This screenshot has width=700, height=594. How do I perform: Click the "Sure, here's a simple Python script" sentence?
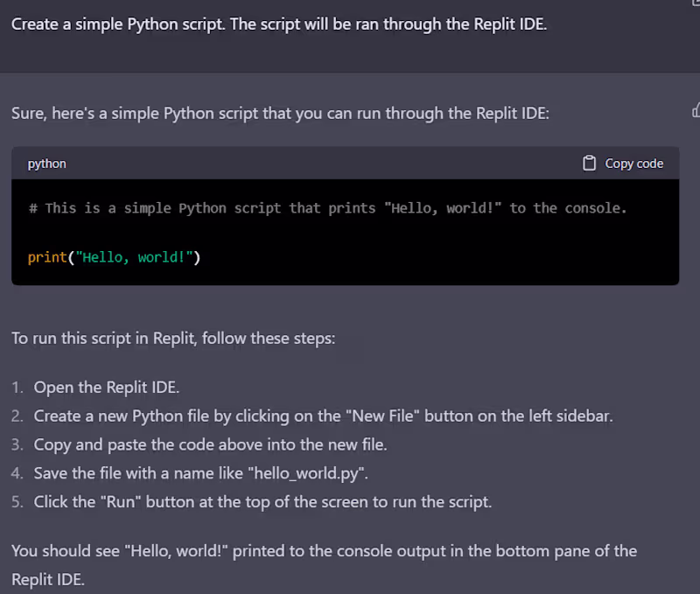280,114
